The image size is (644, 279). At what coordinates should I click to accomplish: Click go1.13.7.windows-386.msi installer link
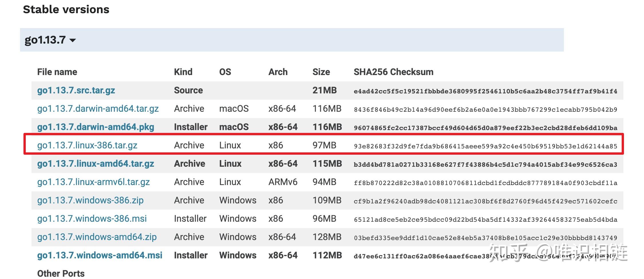[92, 219]
